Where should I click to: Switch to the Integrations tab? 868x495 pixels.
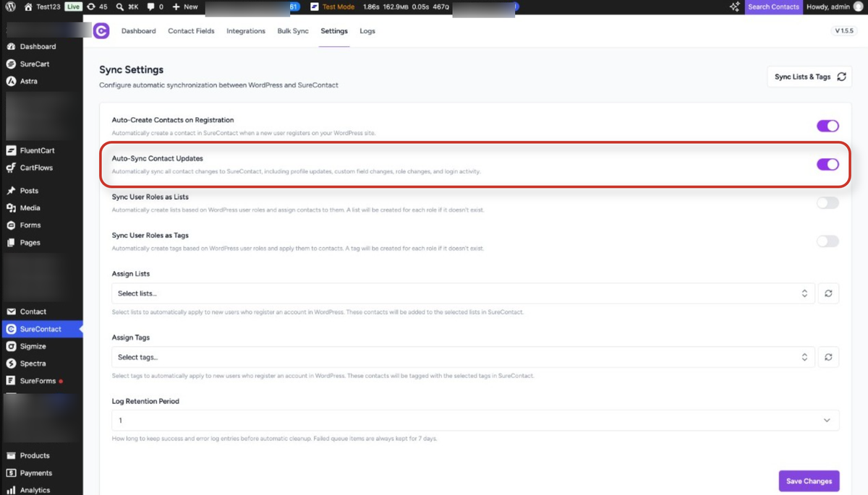pos(246,31)
